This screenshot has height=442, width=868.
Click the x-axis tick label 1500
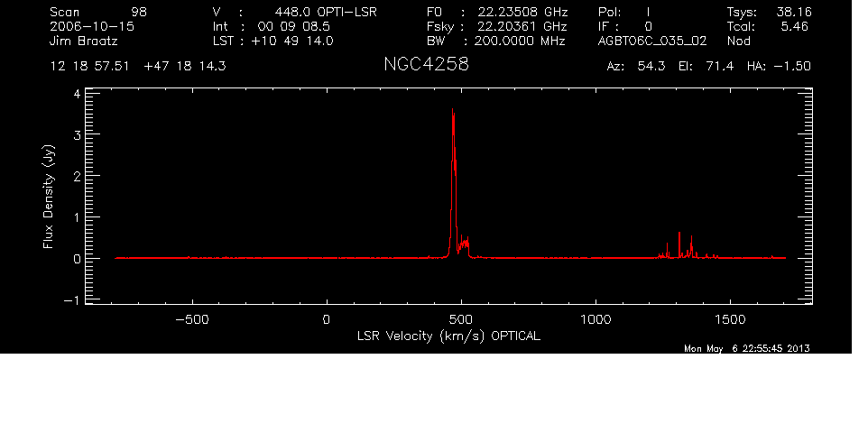click(x=730, y=319)
